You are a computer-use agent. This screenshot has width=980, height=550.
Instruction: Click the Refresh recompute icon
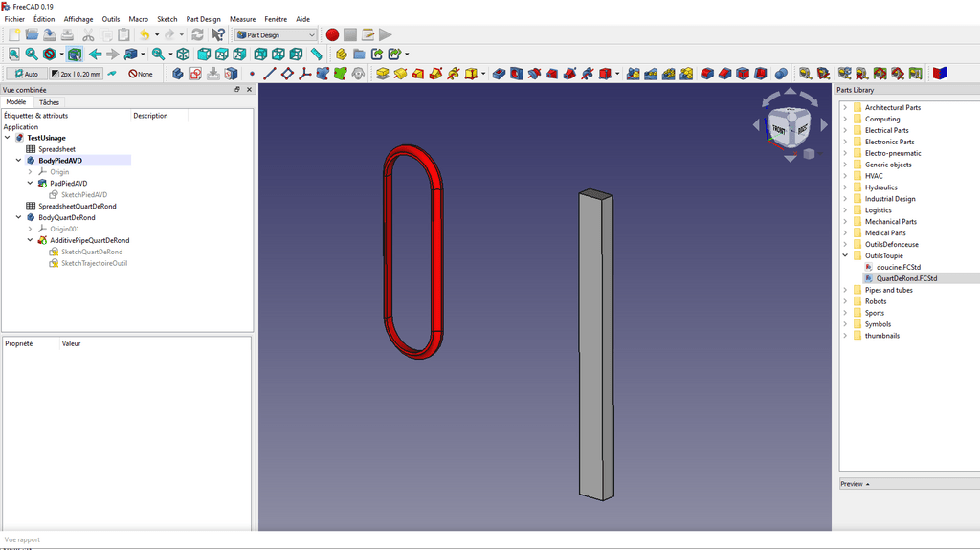[197, 35]
